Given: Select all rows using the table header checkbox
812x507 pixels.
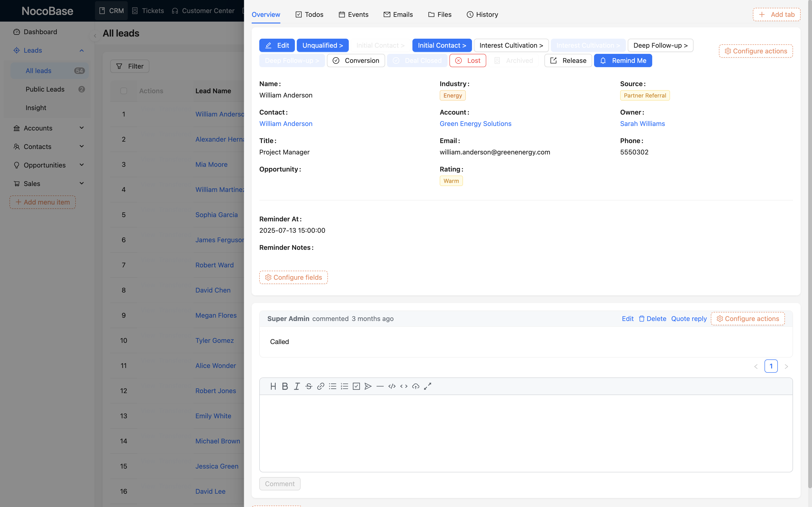Looking at the screenshot, I should point(123,91).
